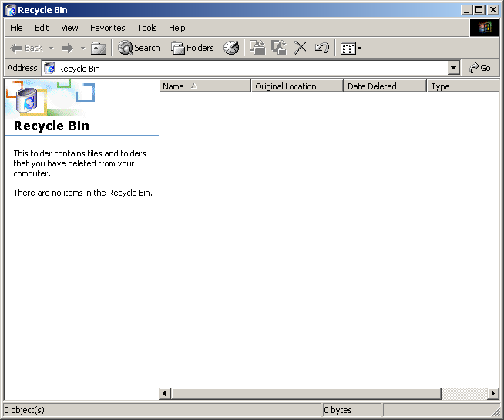
Task: Click the Forward arrow button
Action: [67, 48]
